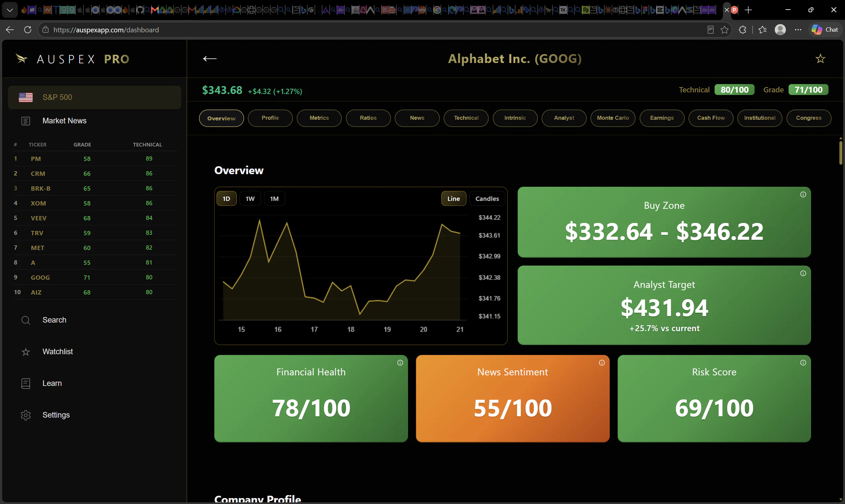Click the browser back button

(x=10, y=30)
